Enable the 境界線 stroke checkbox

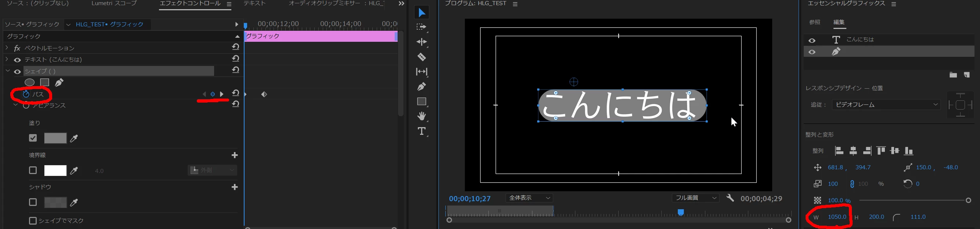point(33,170)
